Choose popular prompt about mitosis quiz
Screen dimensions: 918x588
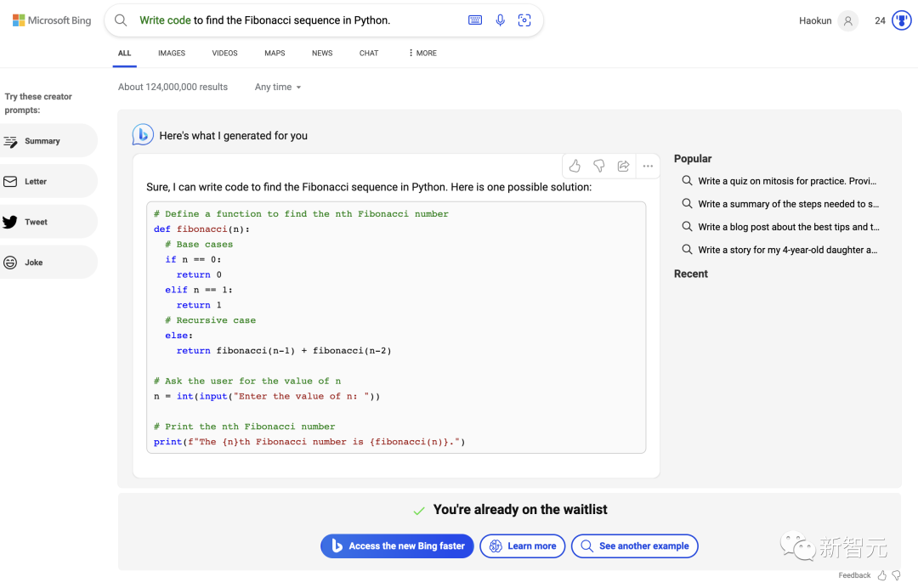pyautogui.click(x=786, y=181)
